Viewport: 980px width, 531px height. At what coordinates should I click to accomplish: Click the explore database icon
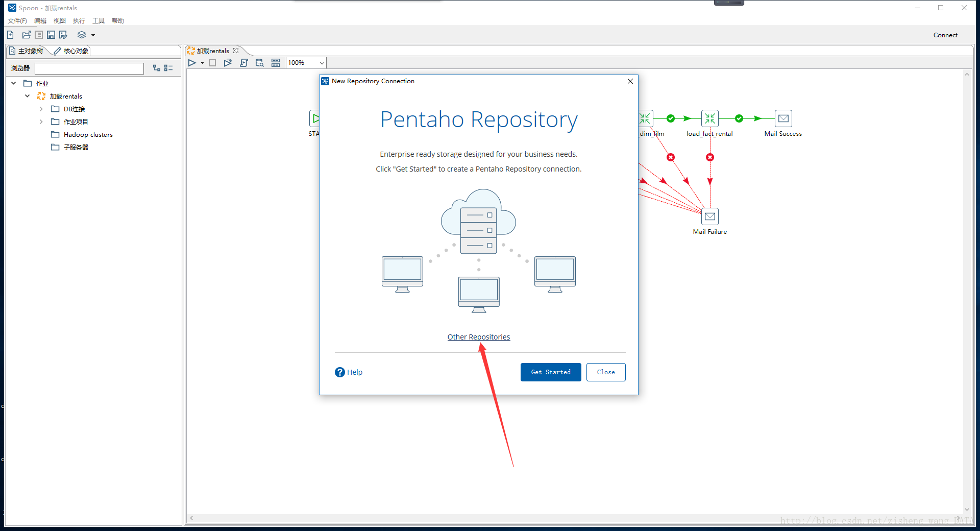(x=260, y=63)
